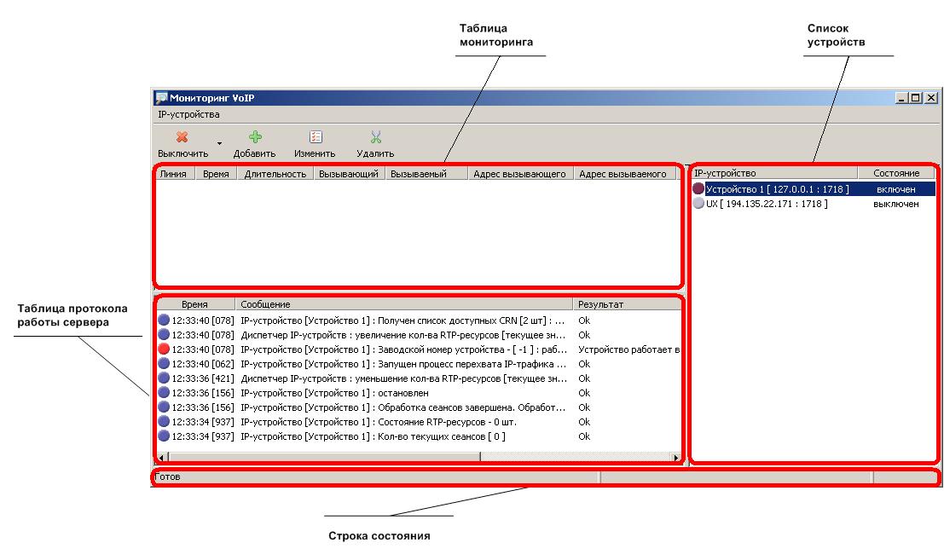Click the blue icon of the 'остановлен' row
The image size is (944, 560).
[163, 392]
